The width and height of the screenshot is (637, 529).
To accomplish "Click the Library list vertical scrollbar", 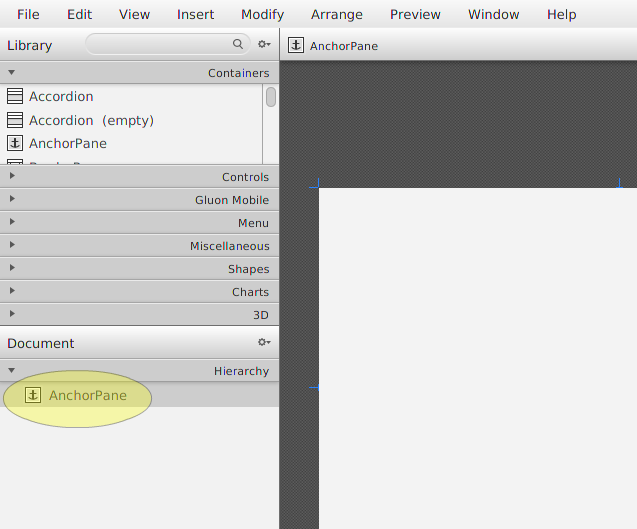I will coord(271,97).
